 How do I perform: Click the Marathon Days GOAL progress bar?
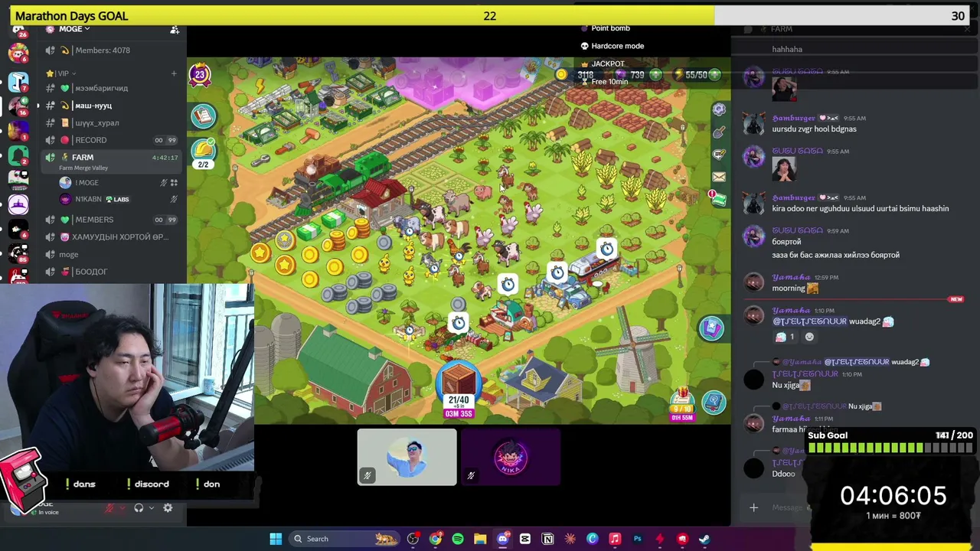coord(490,15)
